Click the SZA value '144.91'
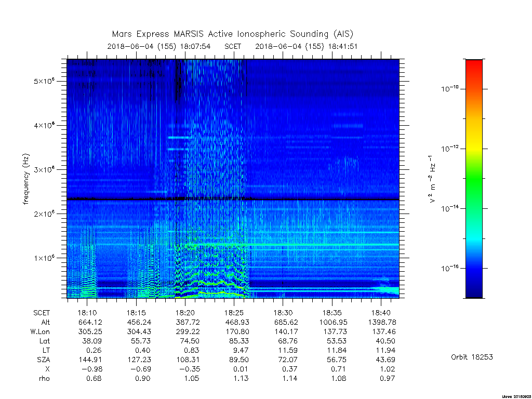The height and width of the screenshot is (399, 532). click(90, 360)
